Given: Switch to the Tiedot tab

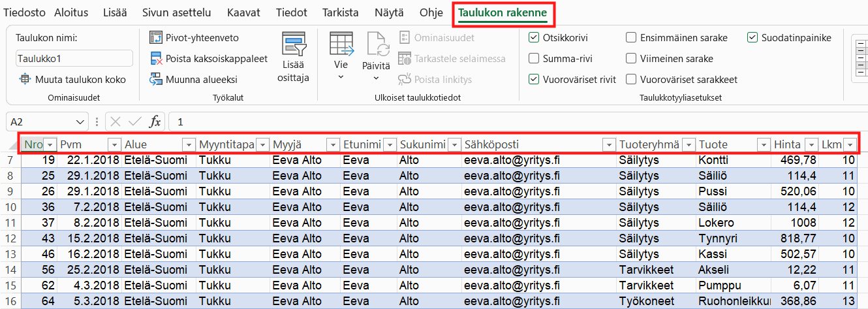Looking at the screenshot, I should click(290, 12).
